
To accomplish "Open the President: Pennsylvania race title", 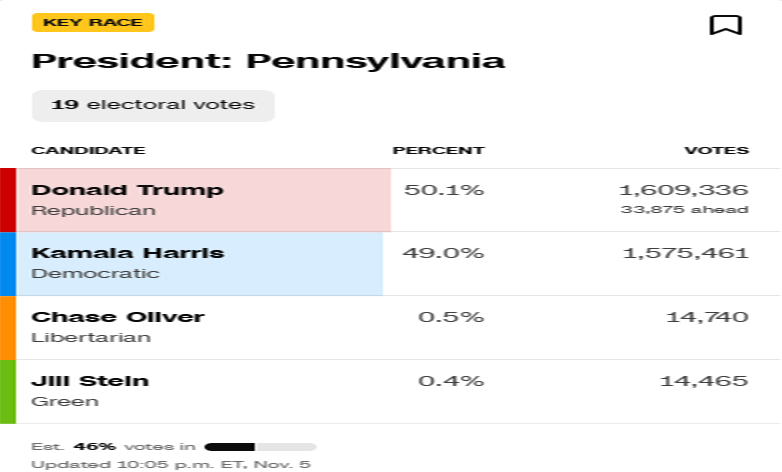I will pos(268,61).
